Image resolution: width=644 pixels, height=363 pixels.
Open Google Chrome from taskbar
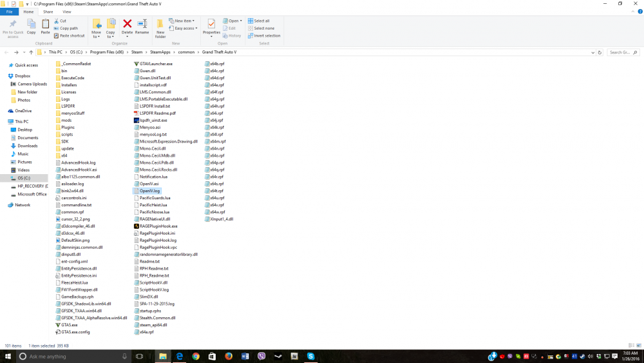[196, 357]
